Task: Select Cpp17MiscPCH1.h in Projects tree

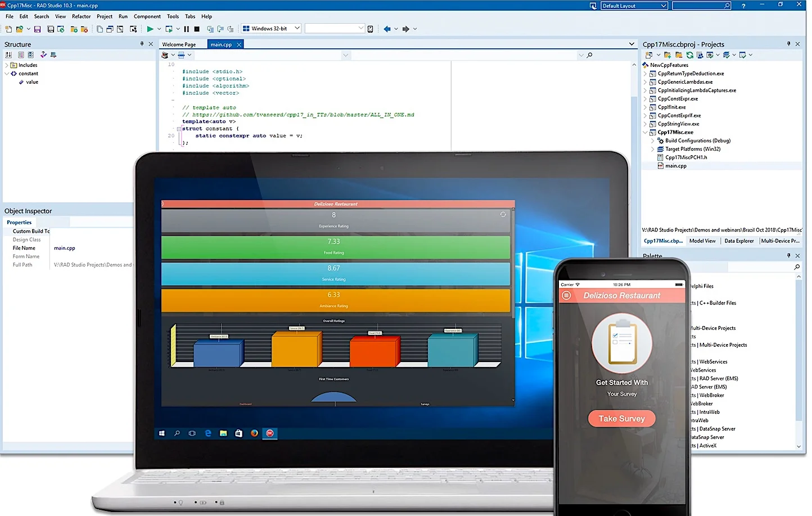Action: pos(686,157)
